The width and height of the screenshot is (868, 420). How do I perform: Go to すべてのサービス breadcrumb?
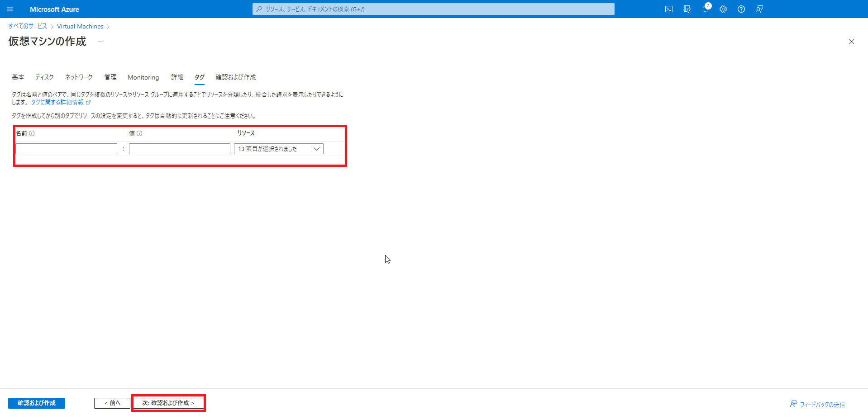(28, 26)
